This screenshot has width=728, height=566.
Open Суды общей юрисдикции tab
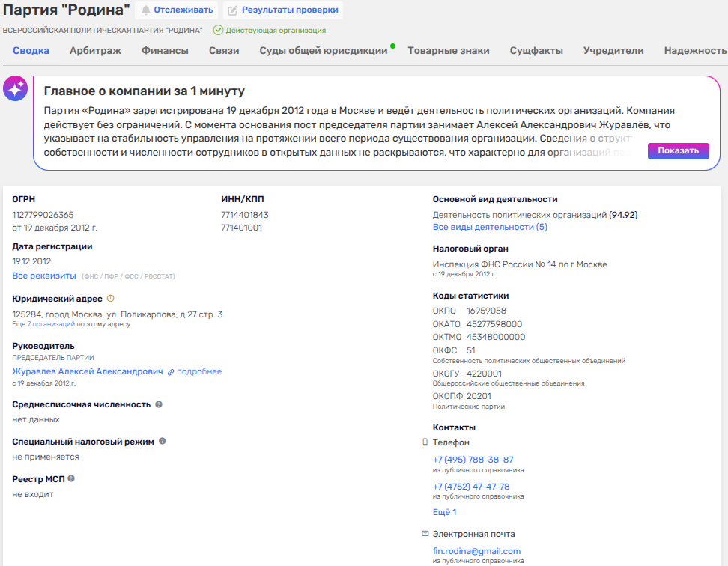pyautogui.click(x=323, y=51)
